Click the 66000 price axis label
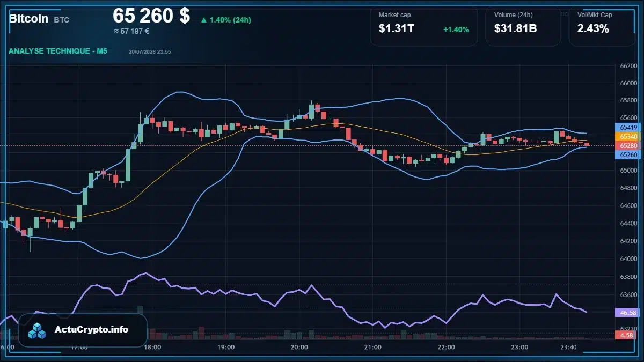This screenshot has width=644, height=362. pos(628,83)
